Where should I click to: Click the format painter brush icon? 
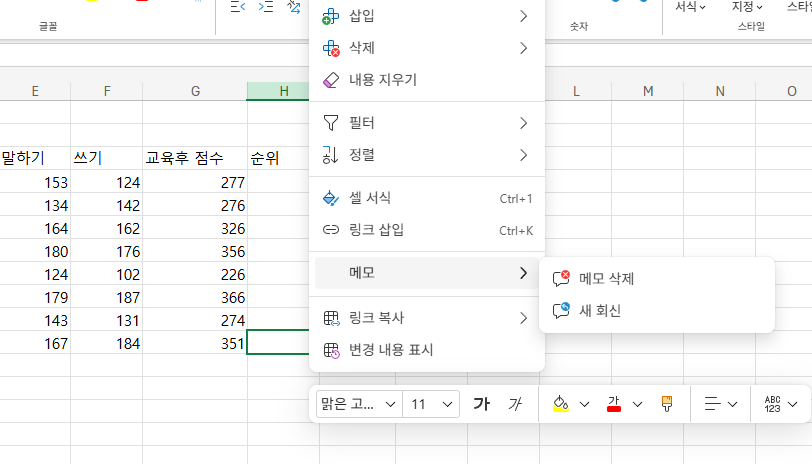tap(667, 404)
